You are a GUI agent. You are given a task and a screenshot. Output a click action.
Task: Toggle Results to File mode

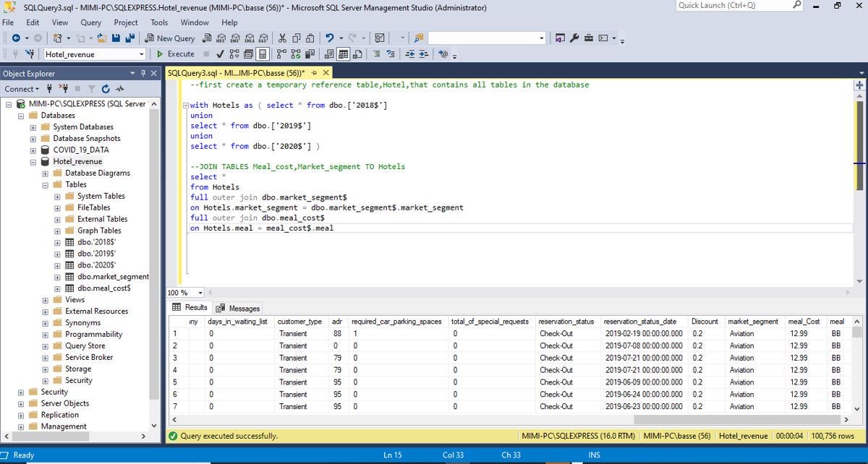click(x=357, y=53)
